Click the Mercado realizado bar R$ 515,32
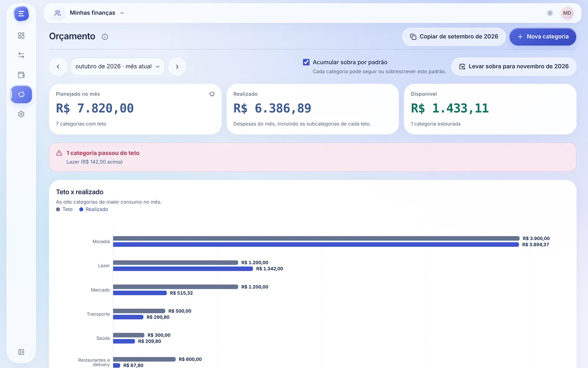 coord(140,293)
